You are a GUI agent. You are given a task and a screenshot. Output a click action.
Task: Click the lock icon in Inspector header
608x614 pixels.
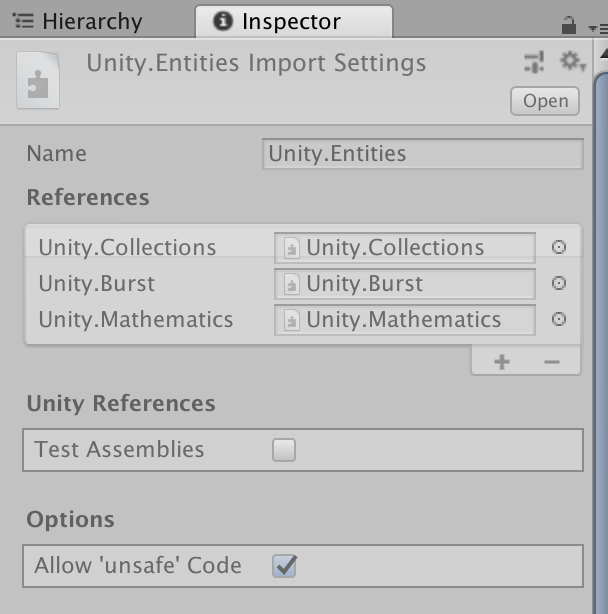[x=569, y=24]
